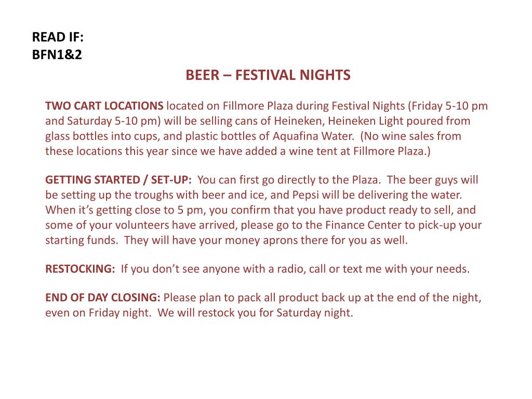Viewport: 532px width, 399px height.
Task: Click the phrase Friday 5-10 pm
Action: pyautogui.click(x=450, y=106)
